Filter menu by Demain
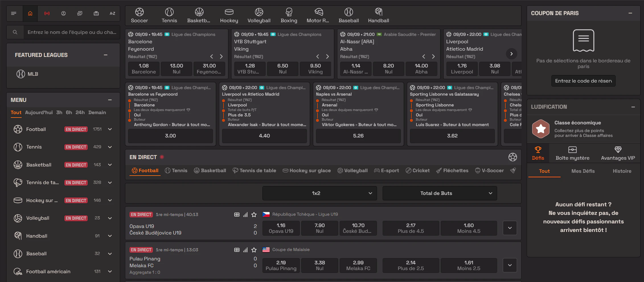Screen dimensions: 644x282 (97, 112)
